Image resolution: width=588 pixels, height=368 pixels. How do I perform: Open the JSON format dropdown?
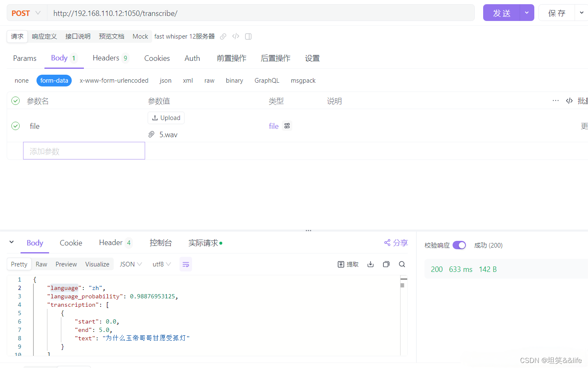(x=131, y=264)
